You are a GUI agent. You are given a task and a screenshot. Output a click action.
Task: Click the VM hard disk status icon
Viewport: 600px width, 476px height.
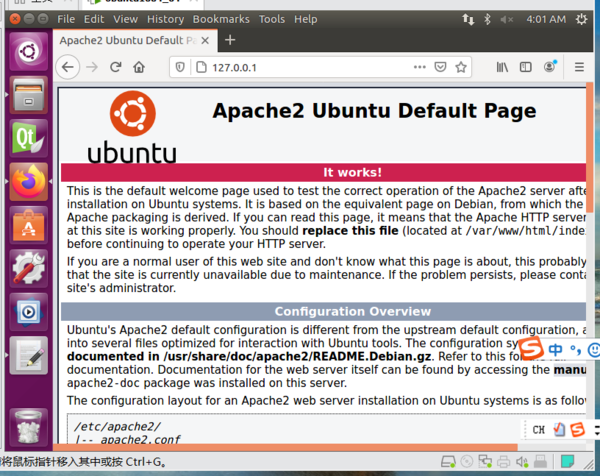pyautogui.click(x=448, y=462)
